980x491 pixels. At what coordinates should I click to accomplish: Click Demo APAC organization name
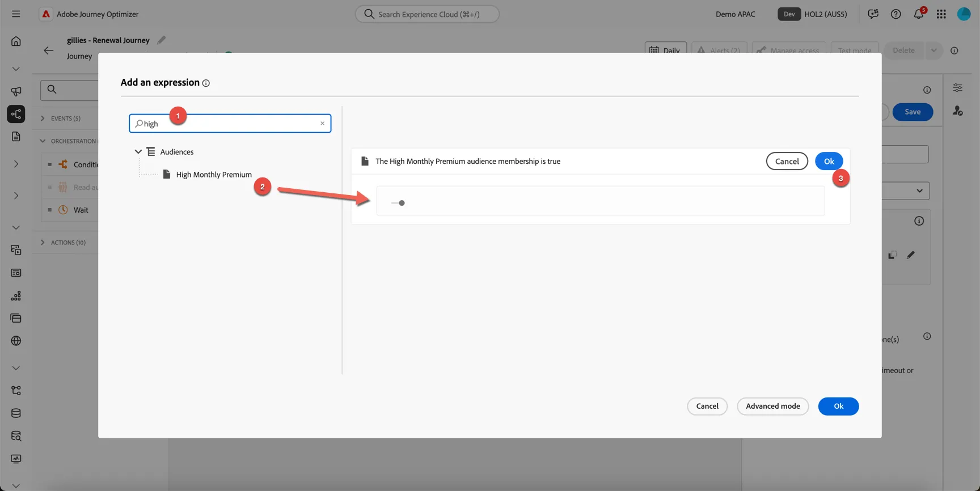point(736,14)
